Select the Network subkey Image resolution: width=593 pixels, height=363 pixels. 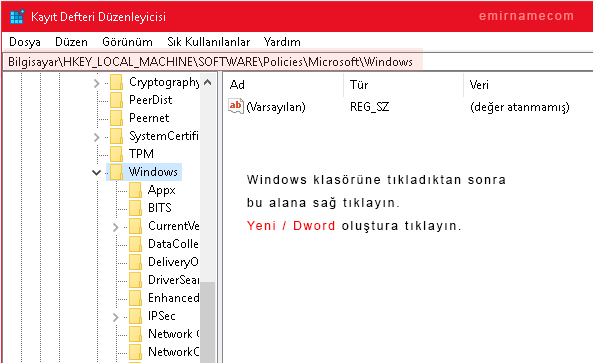tap(173, 334)
